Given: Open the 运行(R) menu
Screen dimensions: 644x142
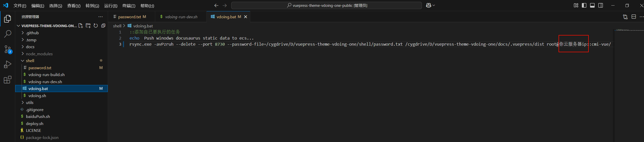Looking at the screenshot, I should coord(111,6).
